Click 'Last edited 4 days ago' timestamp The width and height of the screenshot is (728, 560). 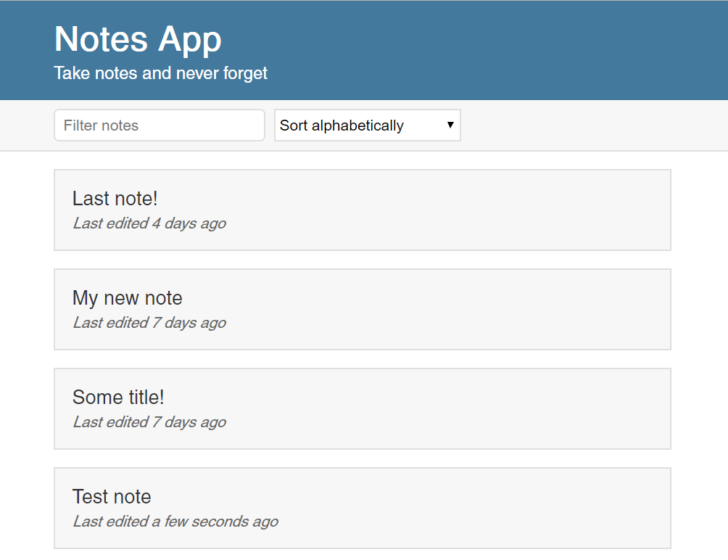tap(149, 223)
